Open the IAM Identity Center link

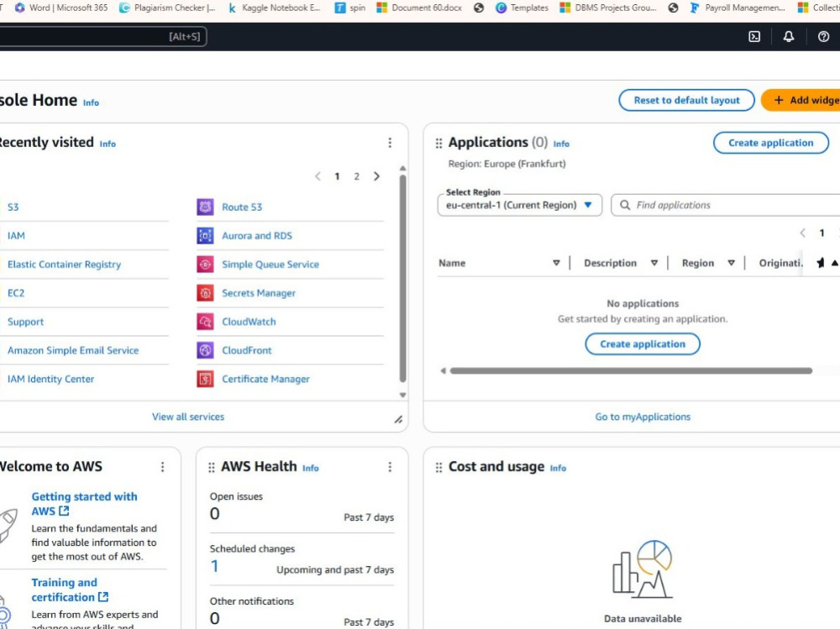[x=51, y=379]
